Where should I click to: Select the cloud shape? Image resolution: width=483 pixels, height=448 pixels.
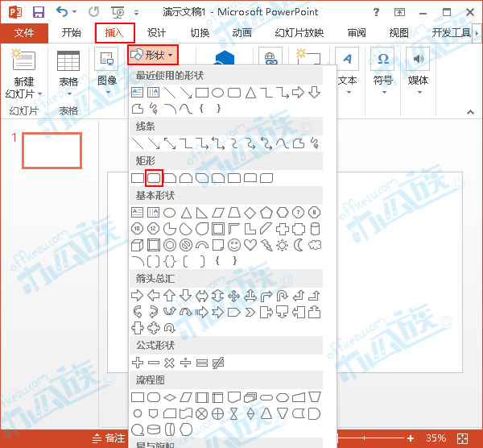pos(315,245)
